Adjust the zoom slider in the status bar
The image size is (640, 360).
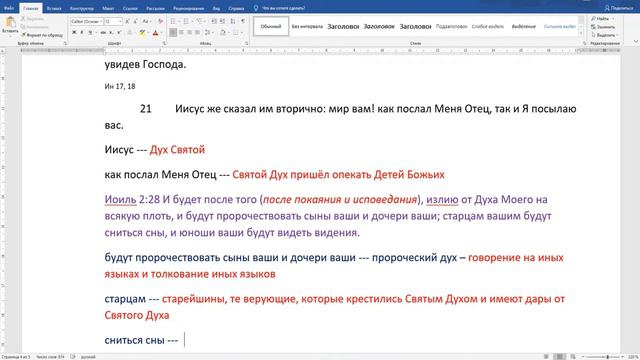coord(607,357)
